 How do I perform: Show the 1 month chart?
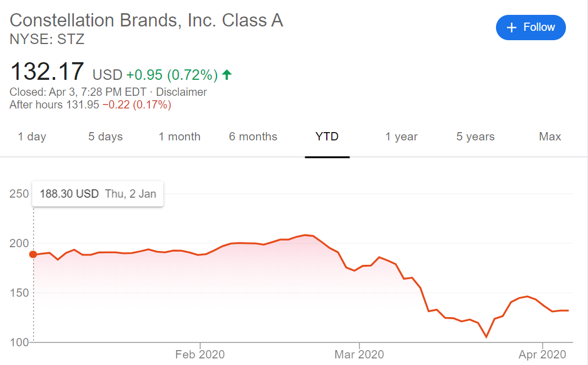[x=180, y=137]
